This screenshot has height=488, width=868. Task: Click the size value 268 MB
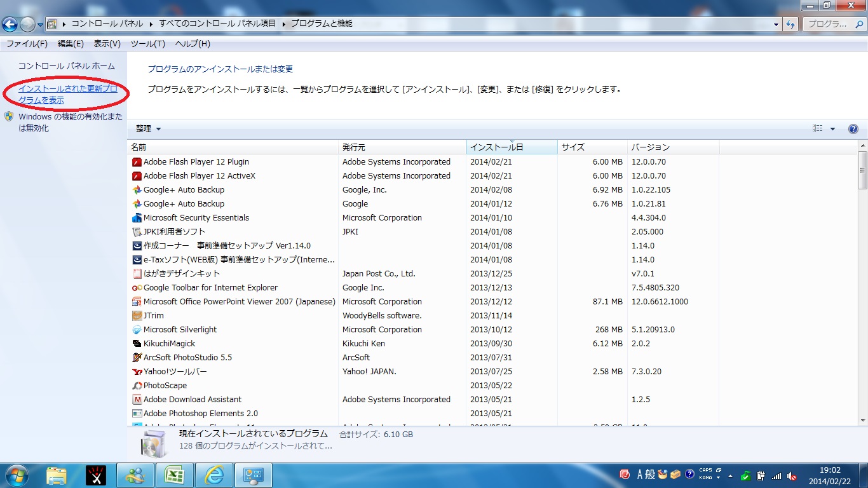[x=609, y=330]
